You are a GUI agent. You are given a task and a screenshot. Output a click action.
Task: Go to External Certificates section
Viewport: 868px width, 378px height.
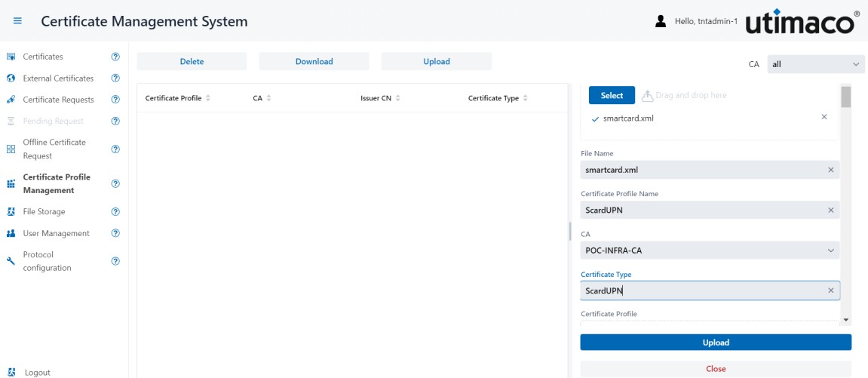click(58, 78)
